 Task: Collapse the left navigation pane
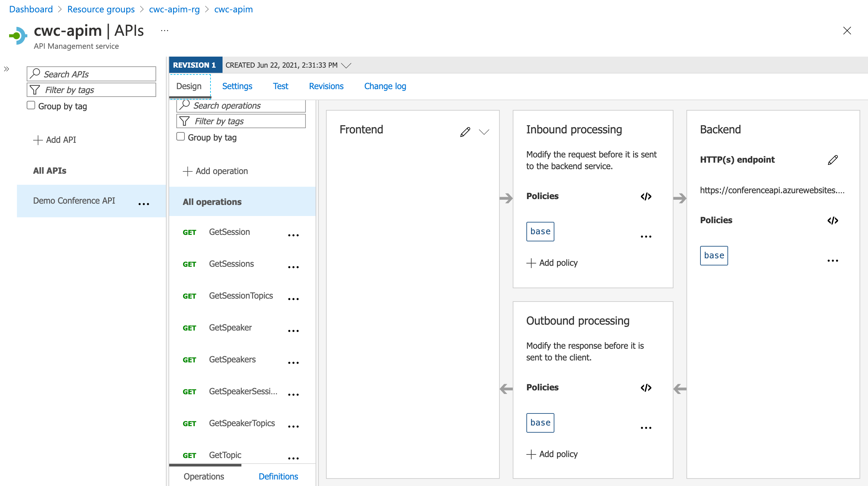point(7,69)
